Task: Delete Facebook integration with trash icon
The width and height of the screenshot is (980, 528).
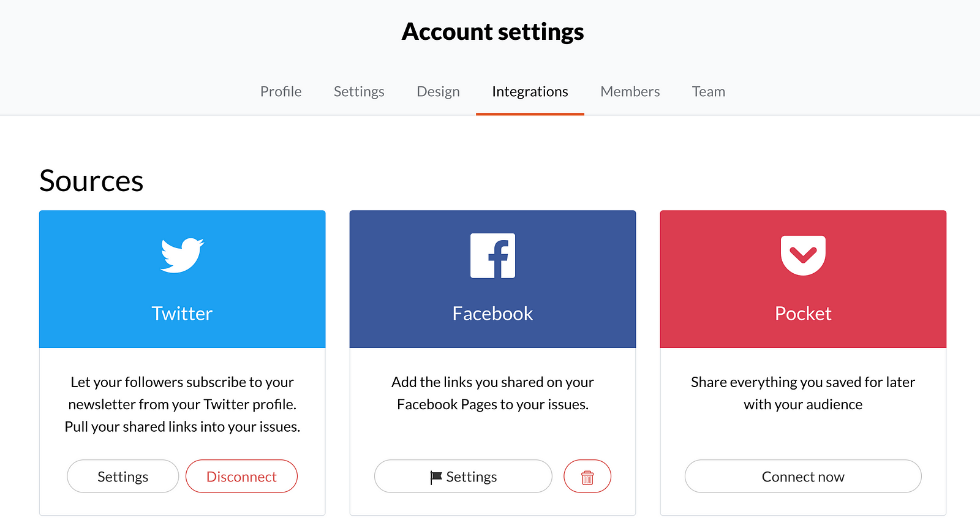Action: [x=587, y=477]
